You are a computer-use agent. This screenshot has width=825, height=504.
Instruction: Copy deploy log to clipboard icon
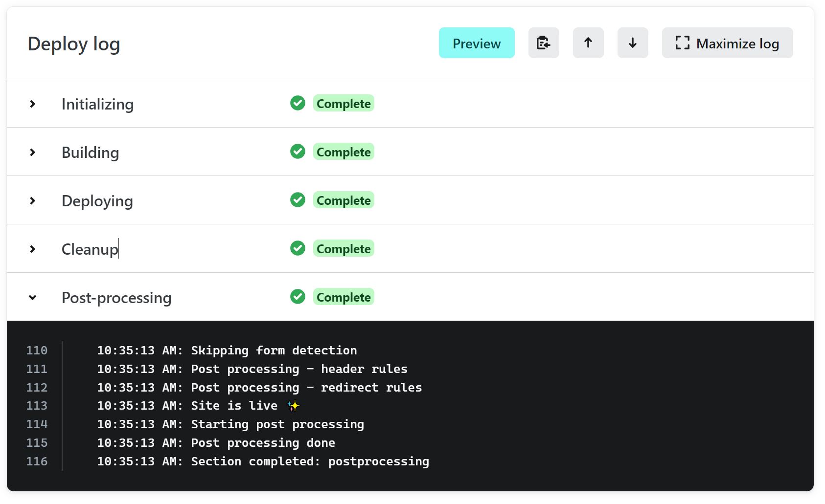[x=543, y=43]
